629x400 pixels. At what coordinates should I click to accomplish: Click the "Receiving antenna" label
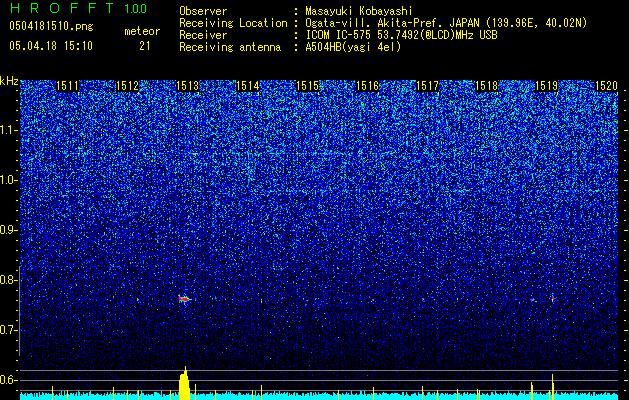point(230,47)
